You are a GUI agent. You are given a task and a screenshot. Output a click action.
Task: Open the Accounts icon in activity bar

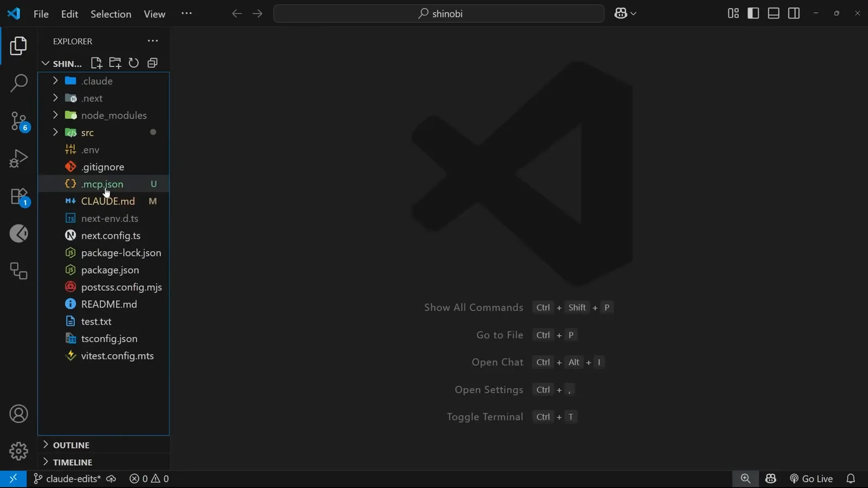tap(18, 414)
